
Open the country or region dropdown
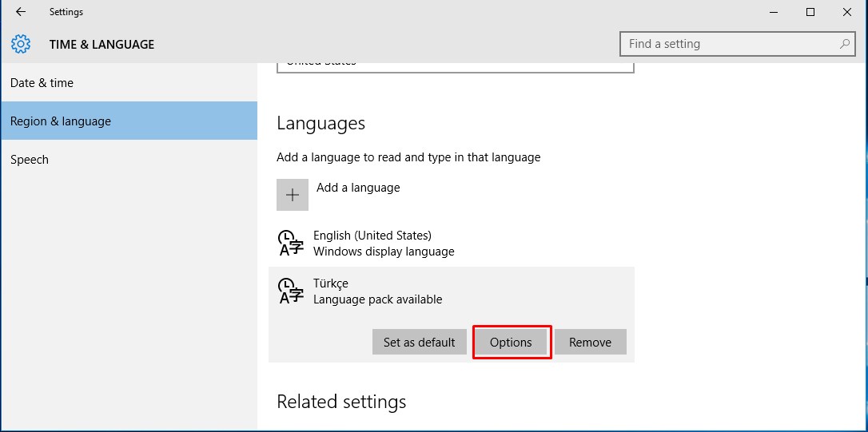click(x=455, y=65)
